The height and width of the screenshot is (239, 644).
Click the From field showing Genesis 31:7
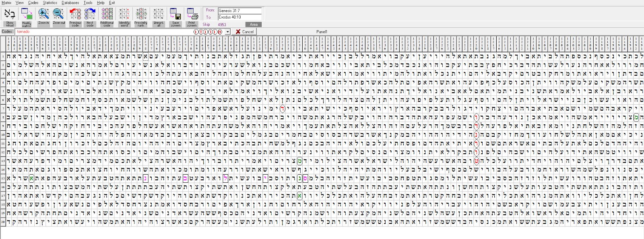click(x=239, y=10)
